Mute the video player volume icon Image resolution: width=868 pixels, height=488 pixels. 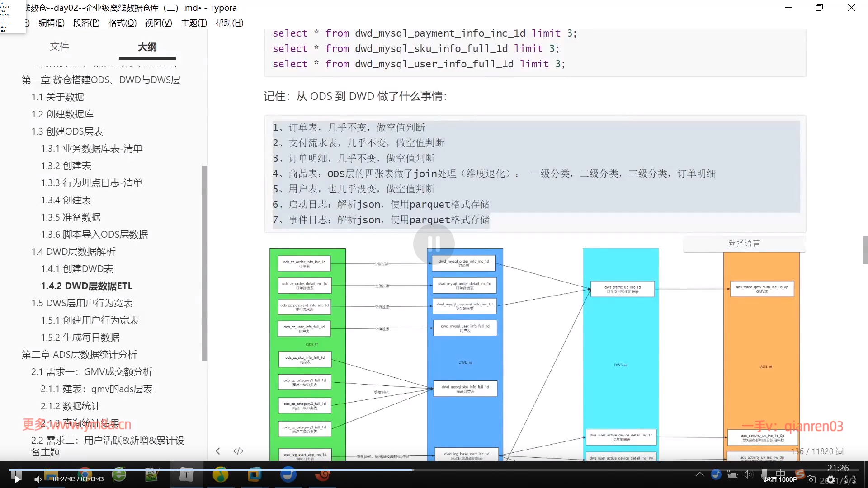click(38, 479)
